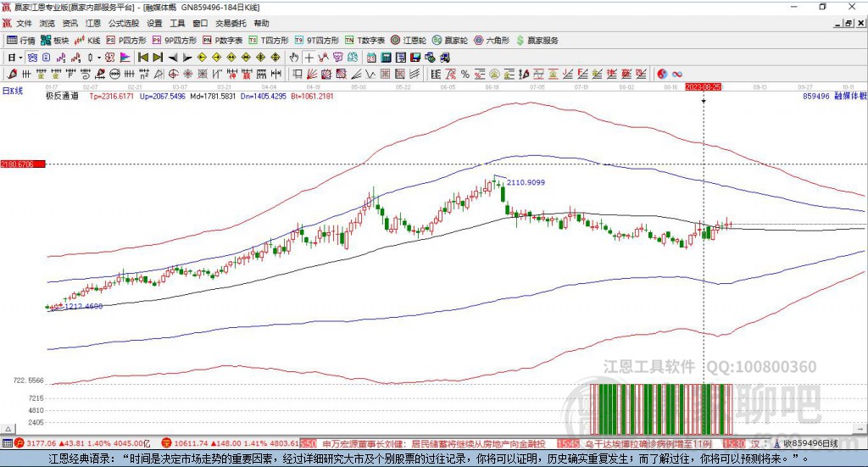This screenshot has height=467, width=868.
Task: Expand the 日 period dropdown arrow
Action: pos(21,58)
